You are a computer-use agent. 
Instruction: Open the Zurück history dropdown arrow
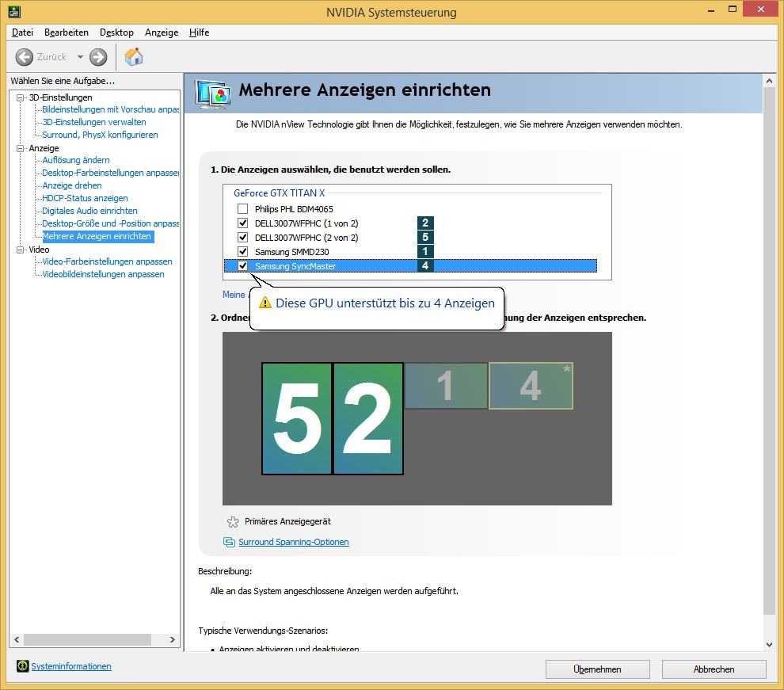80,57
